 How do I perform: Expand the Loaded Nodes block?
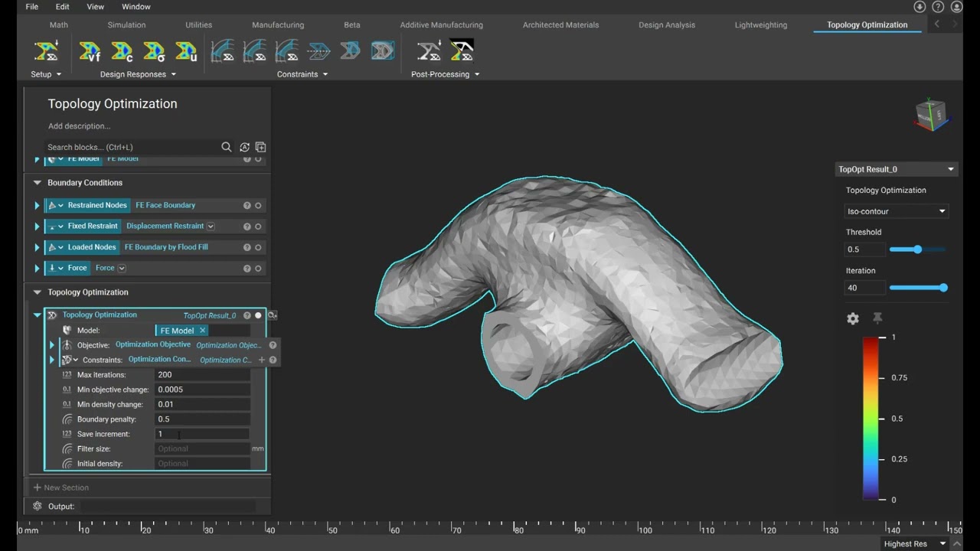(37, 247)
